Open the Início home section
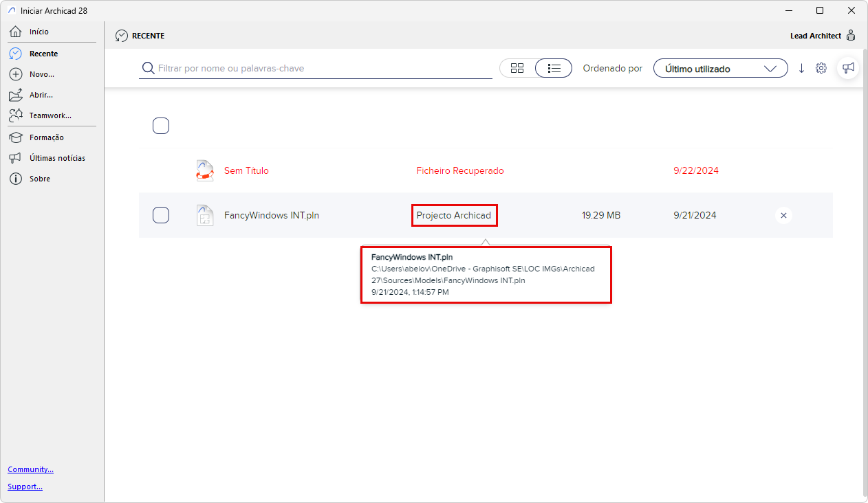The width and height of the screenshot is (868, 503). point(39,32)
